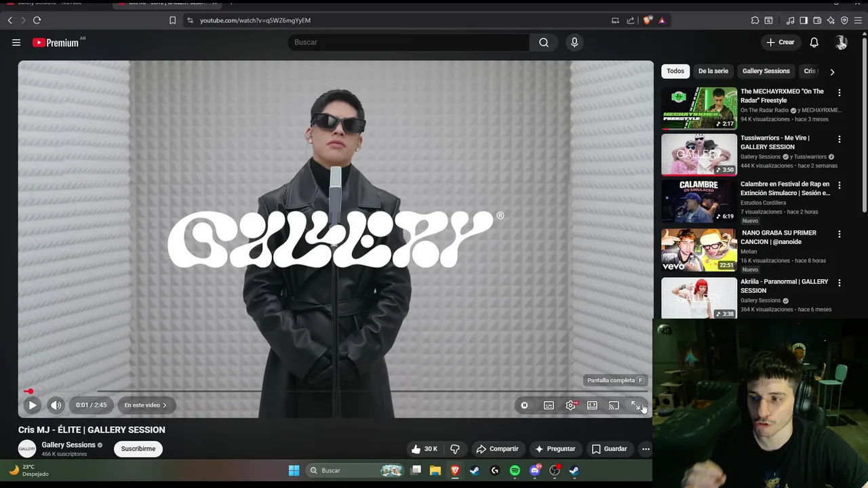Expand the 'En este video' chapters

(146, 405)
